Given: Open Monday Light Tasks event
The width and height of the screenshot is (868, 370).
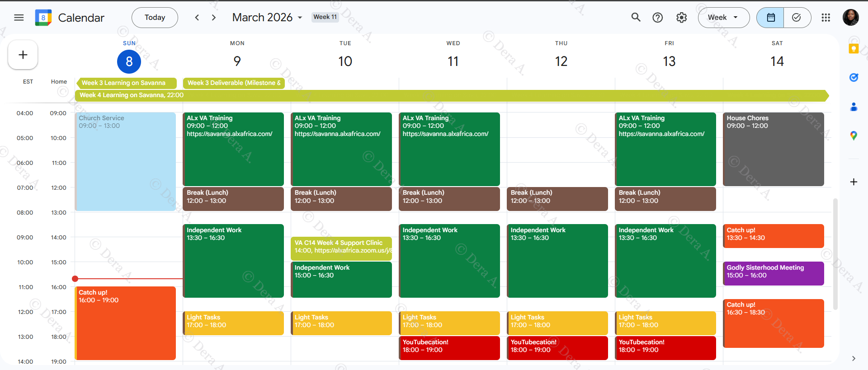Looking at the screenshot, I should [x=233, y=323].
